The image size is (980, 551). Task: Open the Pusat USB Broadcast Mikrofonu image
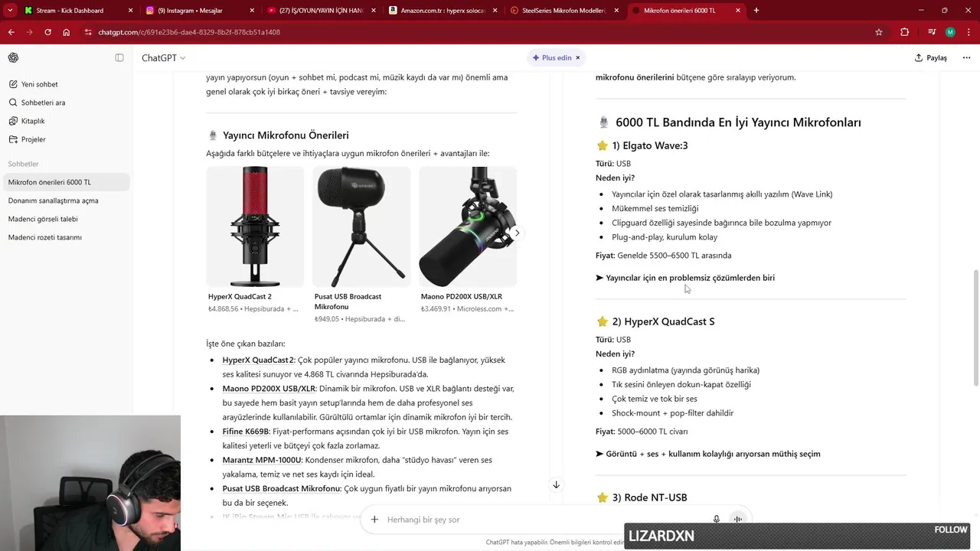[361, 227]
